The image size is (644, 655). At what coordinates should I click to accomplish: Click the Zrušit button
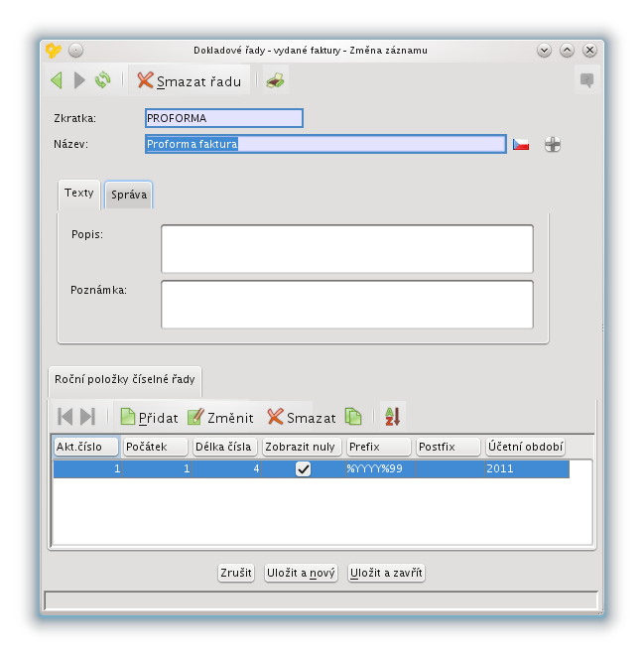pyautogui.click(x=236, y=573)
